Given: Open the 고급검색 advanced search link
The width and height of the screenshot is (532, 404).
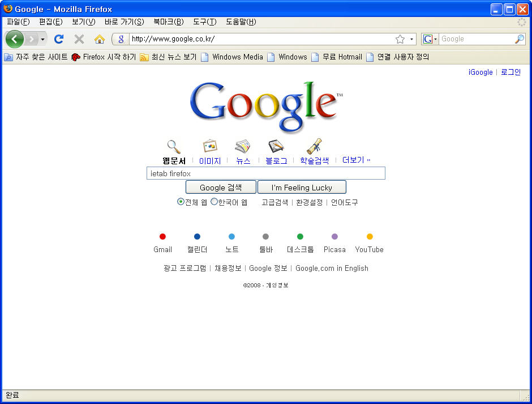Looking at the screenshot, I should pyautogui.click(x=275, y=202).
